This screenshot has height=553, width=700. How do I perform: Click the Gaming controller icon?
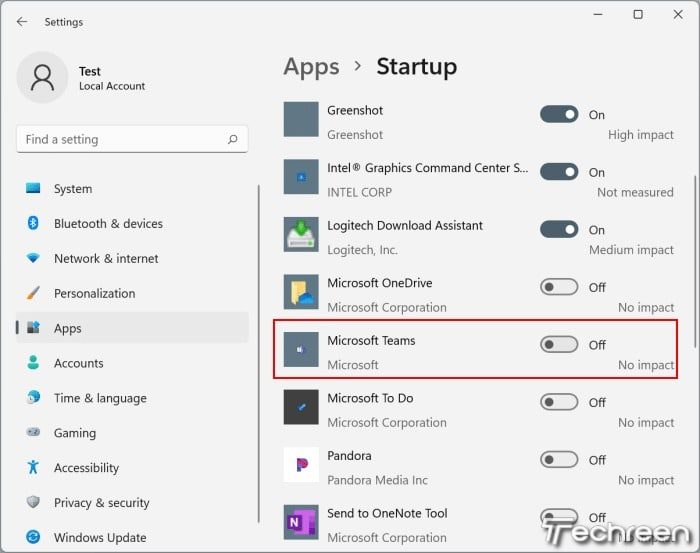coord(33,432)
